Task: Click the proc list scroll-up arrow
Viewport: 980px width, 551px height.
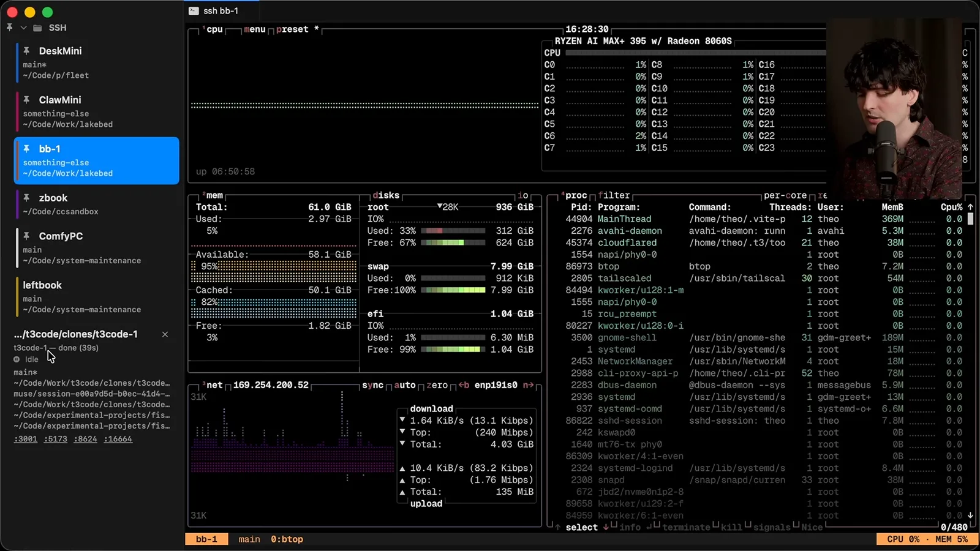Action: 970,207
